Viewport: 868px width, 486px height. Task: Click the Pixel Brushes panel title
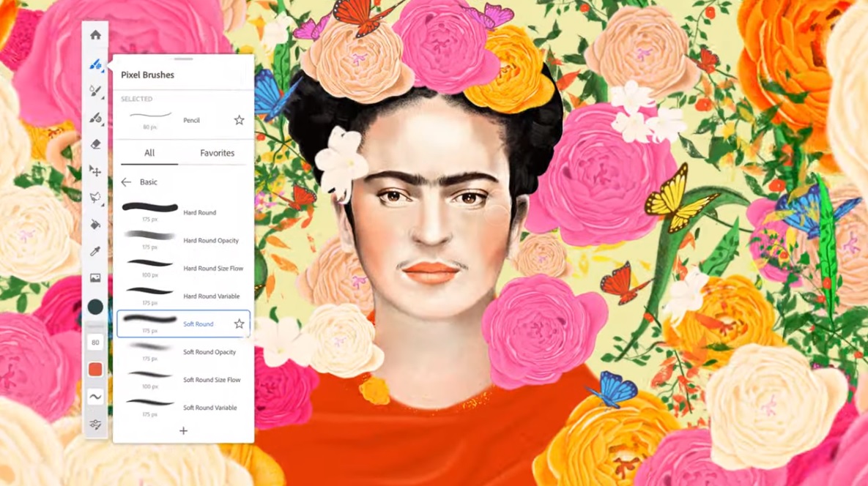[147, 75]
